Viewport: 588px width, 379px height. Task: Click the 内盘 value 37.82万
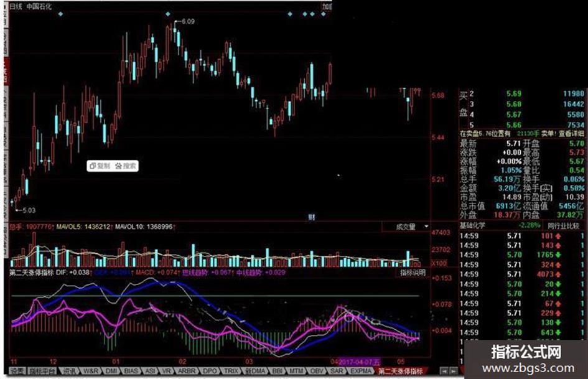coord(571,215)
